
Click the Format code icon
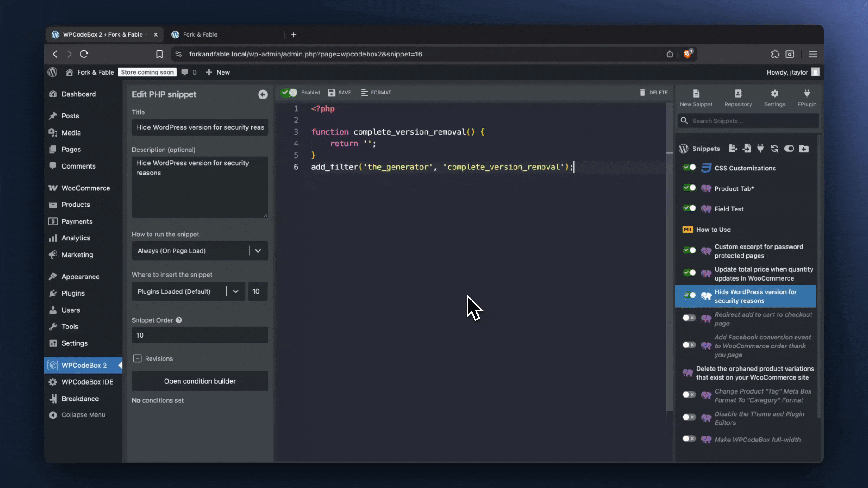(x=364, y=93)
